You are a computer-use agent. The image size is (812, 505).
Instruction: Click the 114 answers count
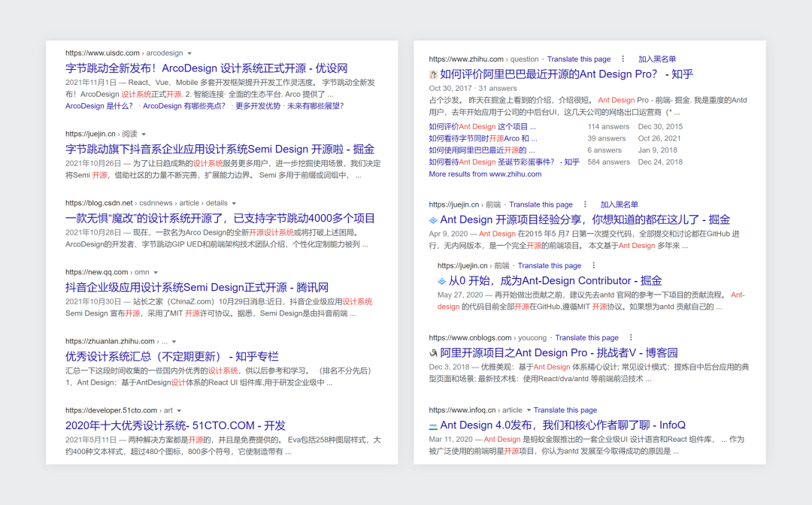pos(608,127)
